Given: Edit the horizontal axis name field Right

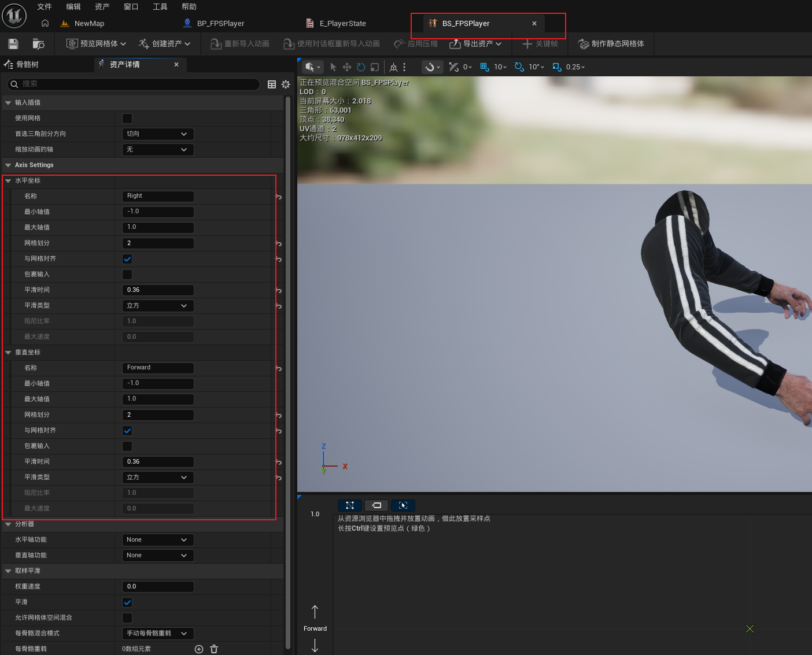Looking at the screenshot, I should pyautogui.click(x=158, y=196).
